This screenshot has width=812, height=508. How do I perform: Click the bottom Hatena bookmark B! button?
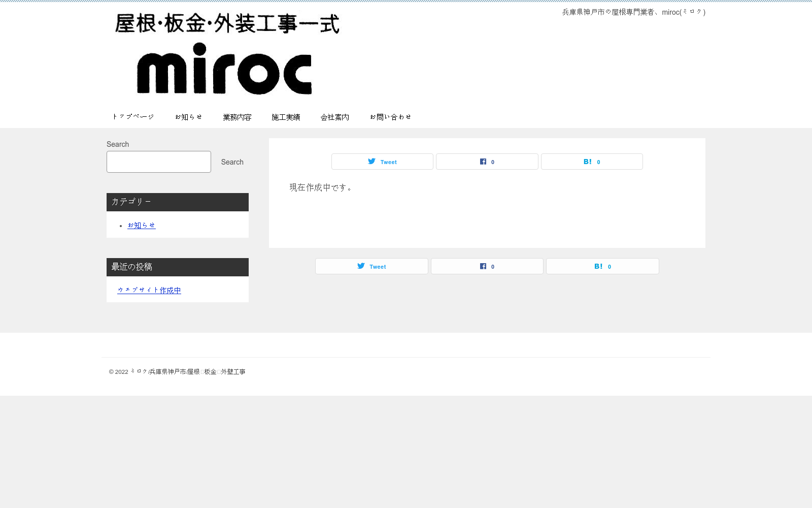[602, 266]
